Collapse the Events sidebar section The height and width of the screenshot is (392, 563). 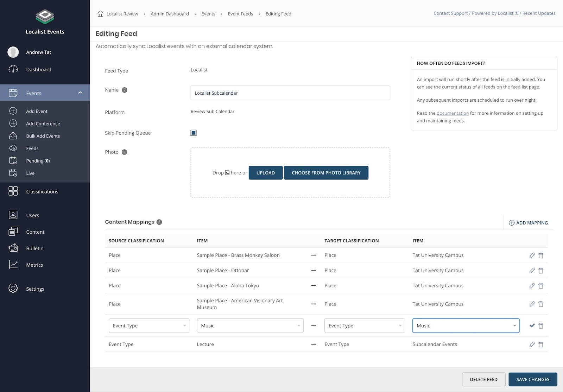click(x=80, y=93)
